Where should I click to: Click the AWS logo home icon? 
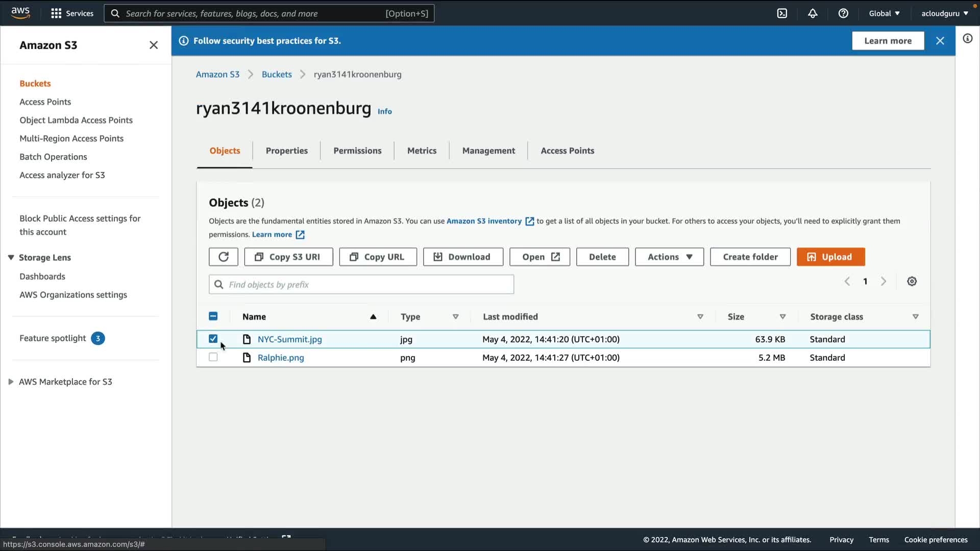click(20, 13)
